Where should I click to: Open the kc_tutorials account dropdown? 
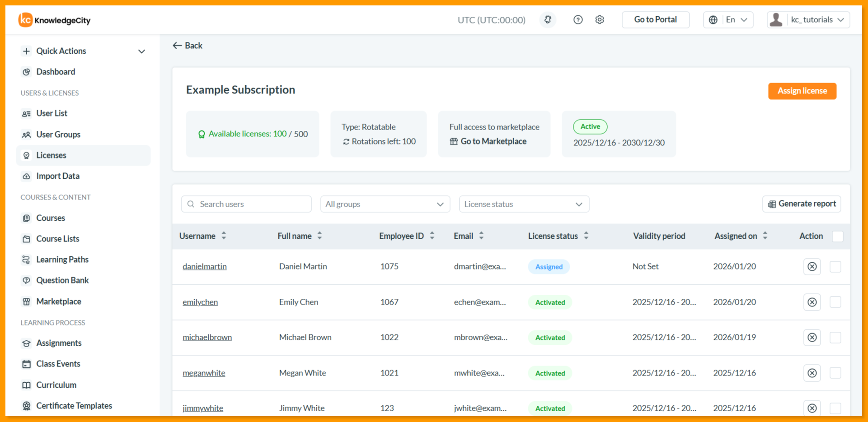(x=808, y=20)
